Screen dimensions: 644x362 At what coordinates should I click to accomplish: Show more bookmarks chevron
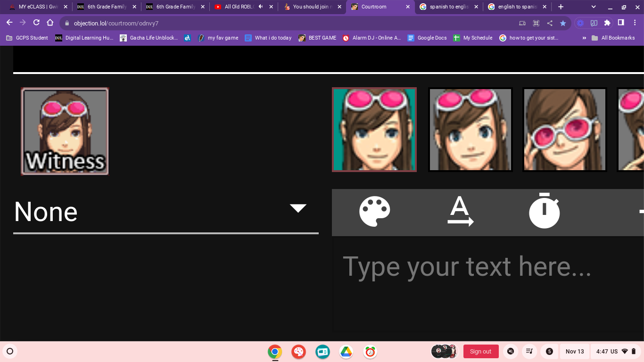tap(585, 38)
